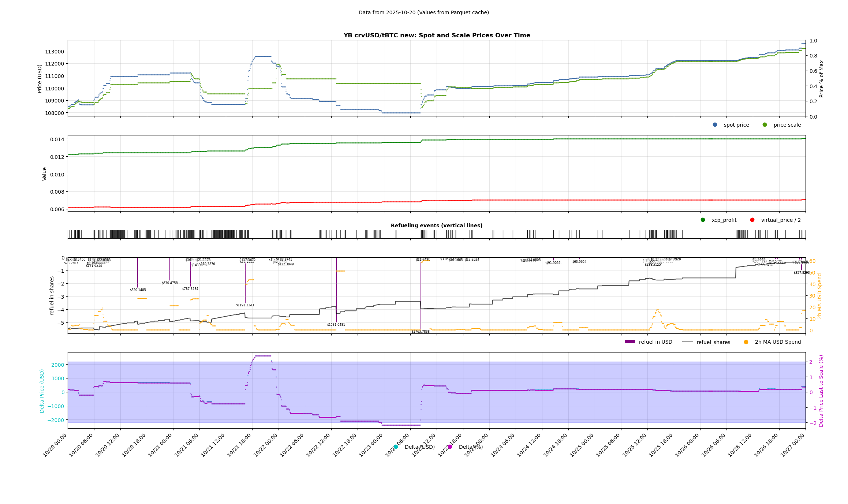Click the $1531.6481 refuel annotation
Image resolution: width=848 pixels, height=504 pixels.
[x=336, y=325]
